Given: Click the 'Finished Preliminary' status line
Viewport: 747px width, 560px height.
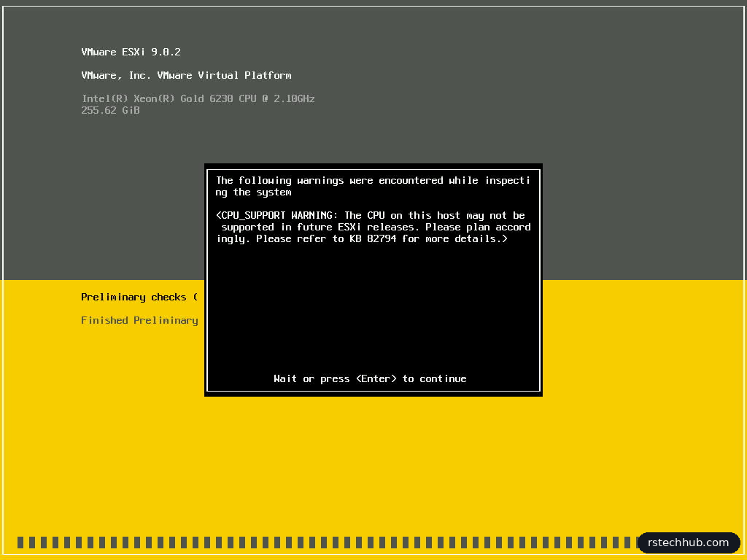Looking at the screenshot, I should pos(139,321).
